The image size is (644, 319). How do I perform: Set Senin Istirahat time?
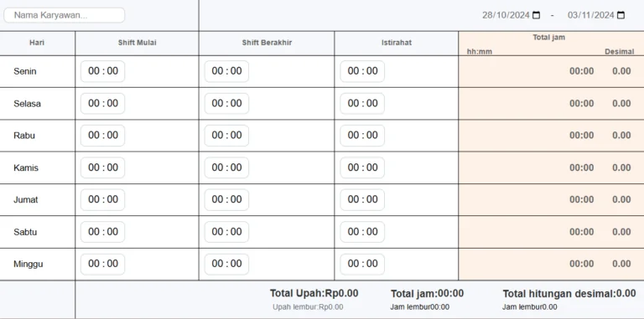point(362,71)
